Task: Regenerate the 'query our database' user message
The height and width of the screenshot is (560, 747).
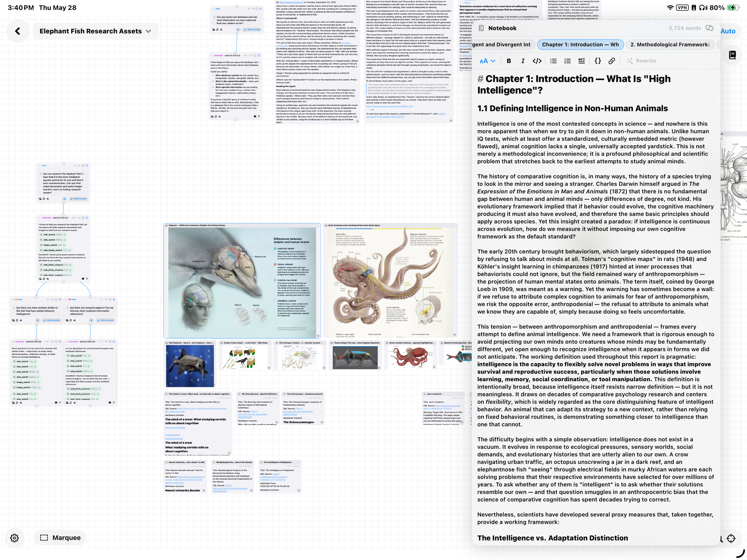Action: (x=238, y=30)
